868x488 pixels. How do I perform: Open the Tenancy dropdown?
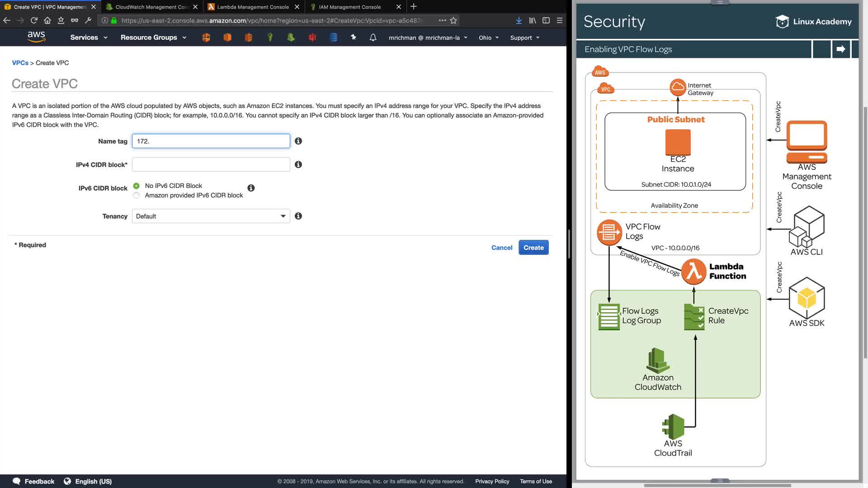[211, 216]
